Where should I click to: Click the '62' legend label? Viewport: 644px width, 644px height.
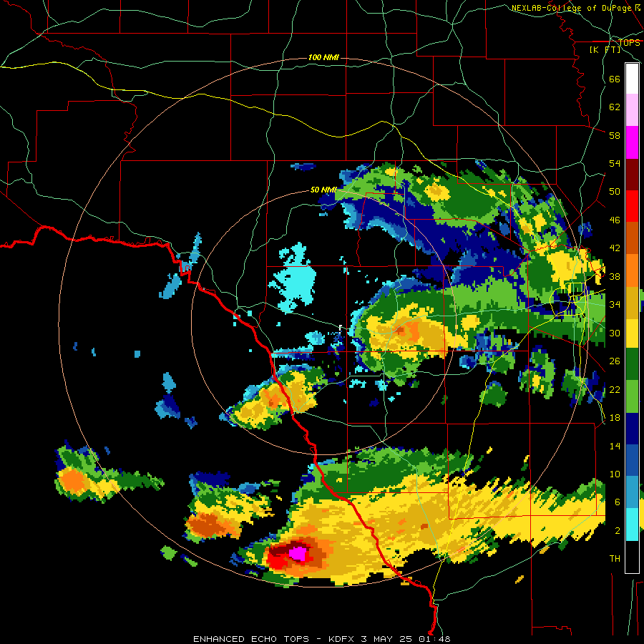(615, 107)
